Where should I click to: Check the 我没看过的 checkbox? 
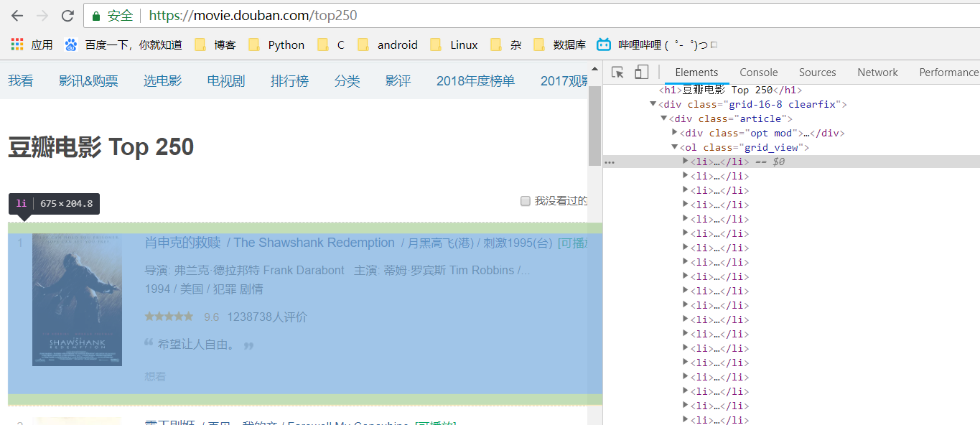coord(525,201)
